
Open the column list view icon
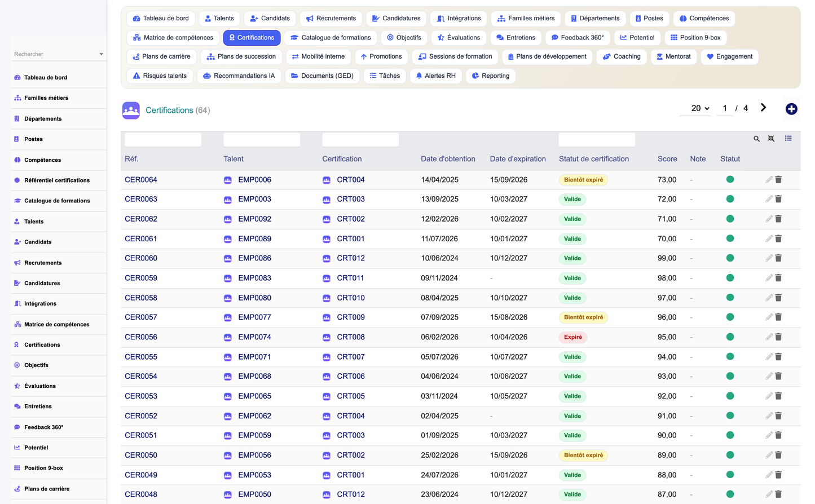(x=788, y=138)
